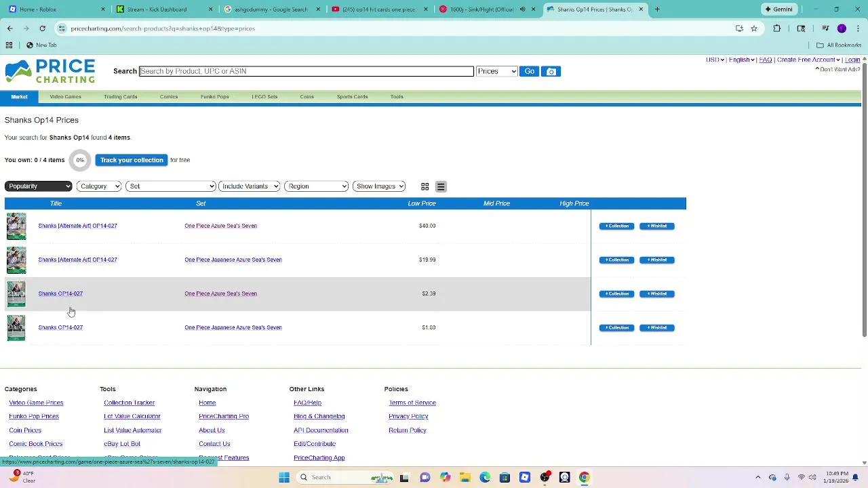This screenshot has width=868, height=488.
Task: Open Chrome apps grid in bookmarks bar
Action: [x=9, y=45]
